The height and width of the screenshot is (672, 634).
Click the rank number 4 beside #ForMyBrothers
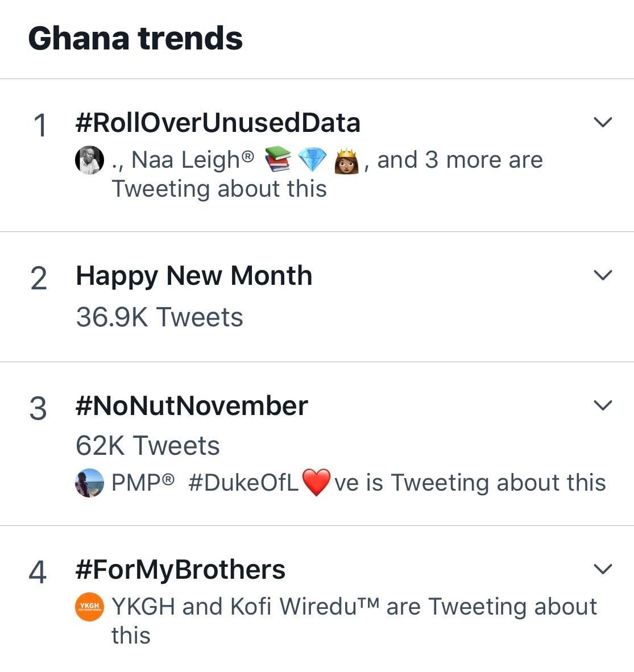(38, 572)
